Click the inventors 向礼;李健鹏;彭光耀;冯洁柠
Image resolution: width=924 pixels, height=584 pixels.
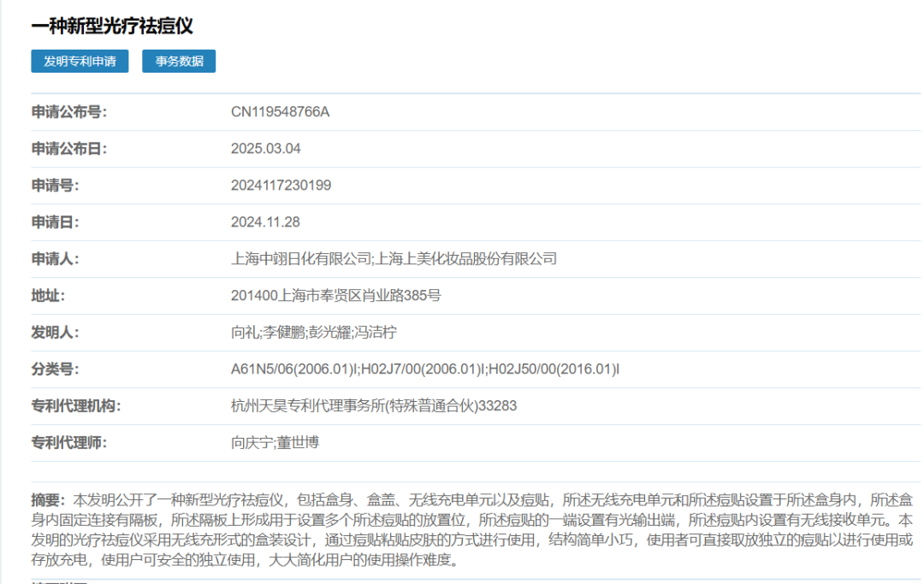point(314,332)
